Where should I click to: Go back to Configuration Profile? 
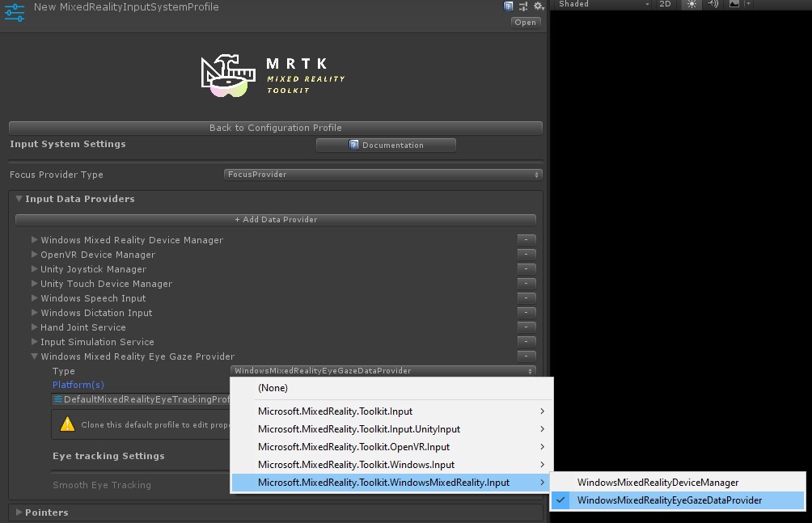tap(276, 128)
